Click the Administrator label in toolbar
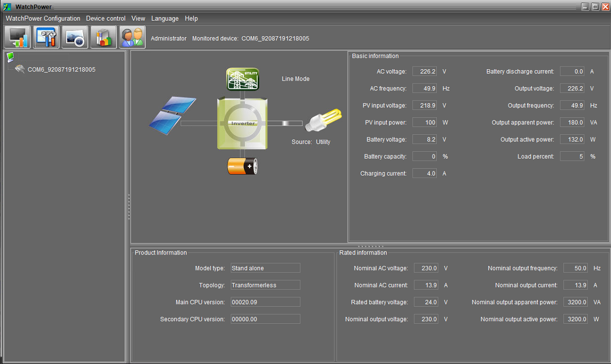 pyautogui.click(x=169, y=38)
